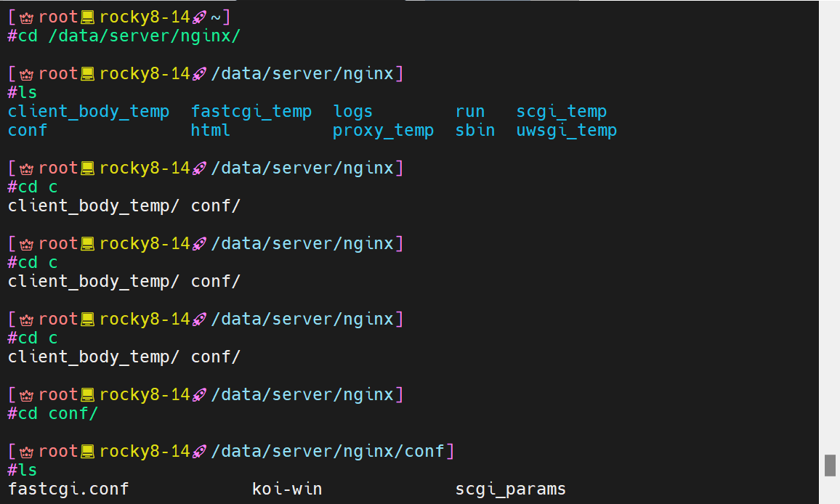Click the '/data/server/nginx/conf' prompt path
840x504 pixels.
328,452
